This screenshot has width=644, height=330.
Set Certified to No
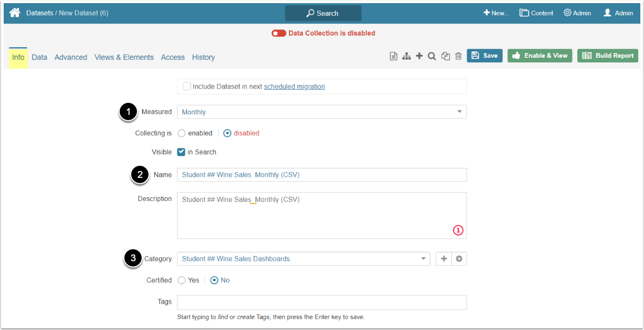pos(214,280)
